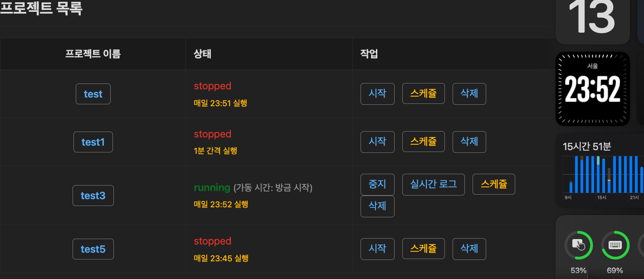Open the test3 project link

pyautogui.click(x=93, y=196)
